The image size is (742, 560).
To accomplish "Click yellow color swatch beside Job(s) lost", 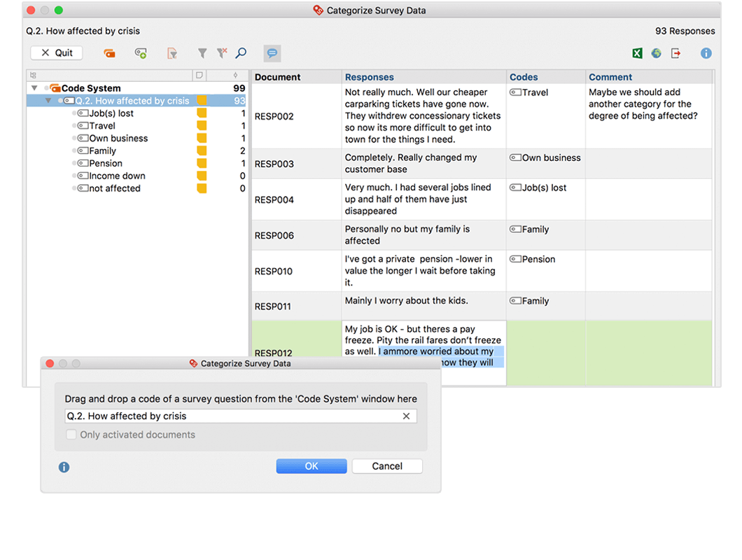I will click(x=202, y=113).
